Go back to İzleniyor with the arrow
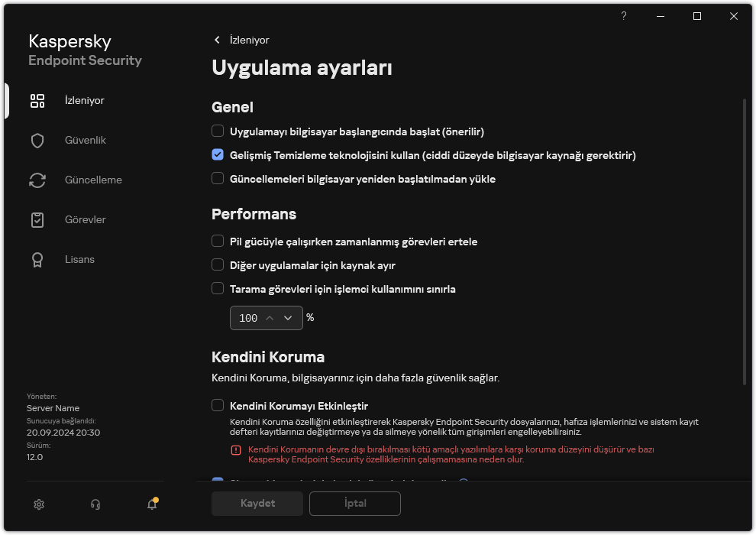The image size is (756, 535). point(218,40)
